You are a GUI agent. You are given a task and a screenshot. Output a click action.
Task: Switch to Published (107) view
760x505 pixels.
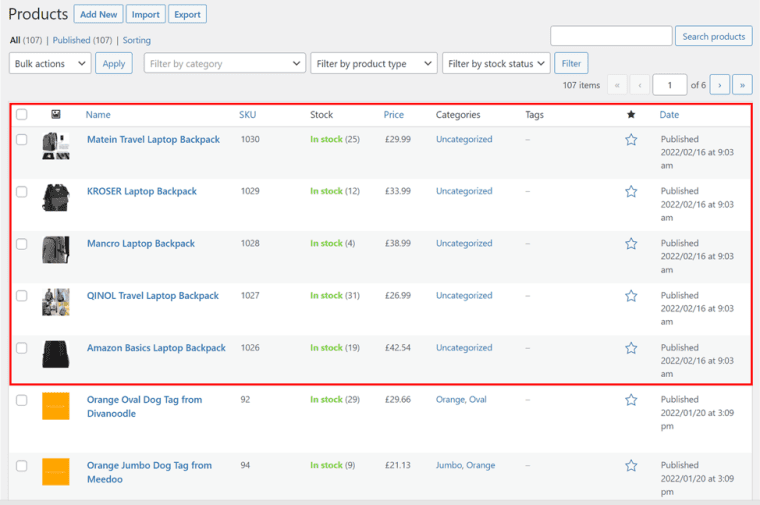tap(82, 40)
